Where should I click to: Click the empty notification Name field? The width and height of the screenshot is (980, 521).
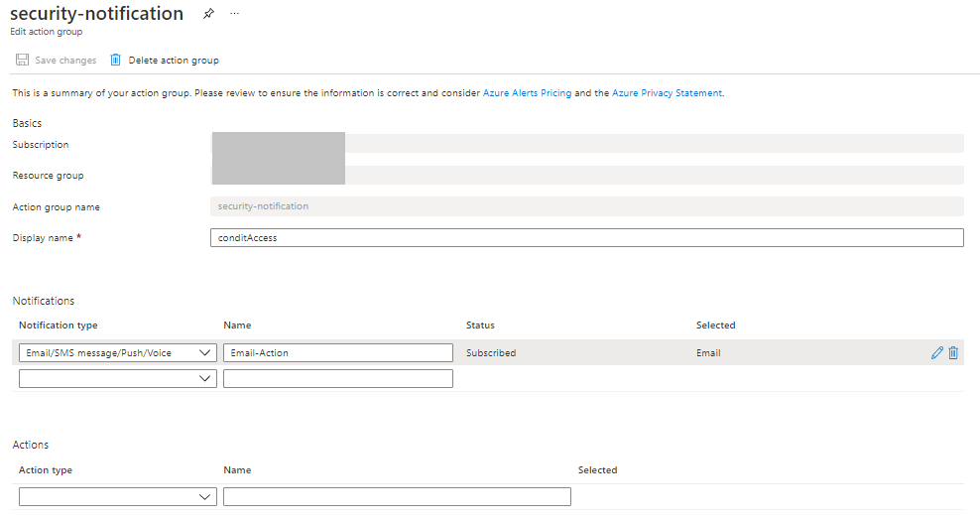tap(337, 378)
